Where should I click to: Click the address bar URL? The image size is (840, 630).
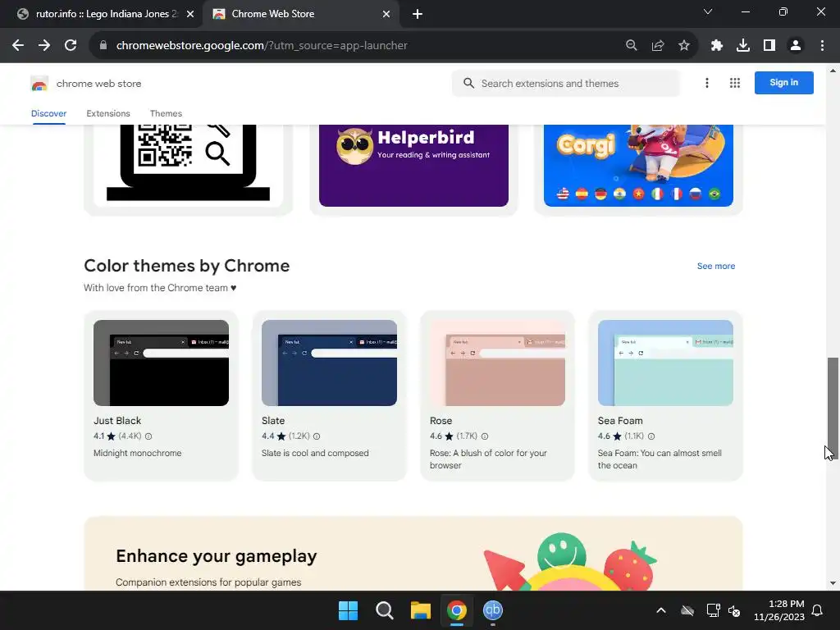click(x=262, y=46)
